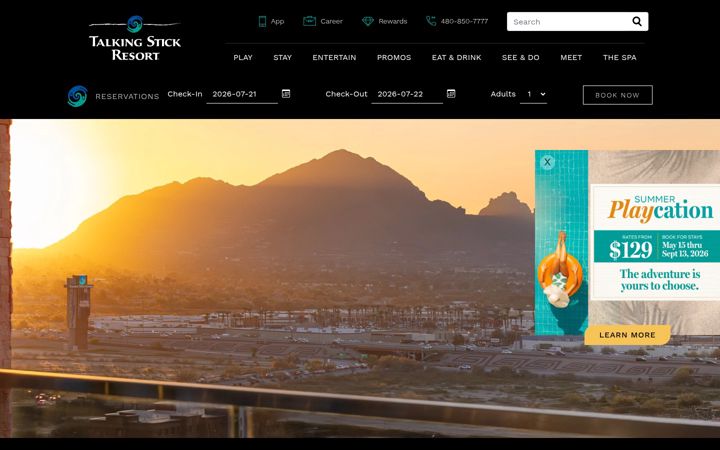Click the Summer Playcation promo image
Screen dimensions: 720x450
pyautogui.click(x=627, y=242)
